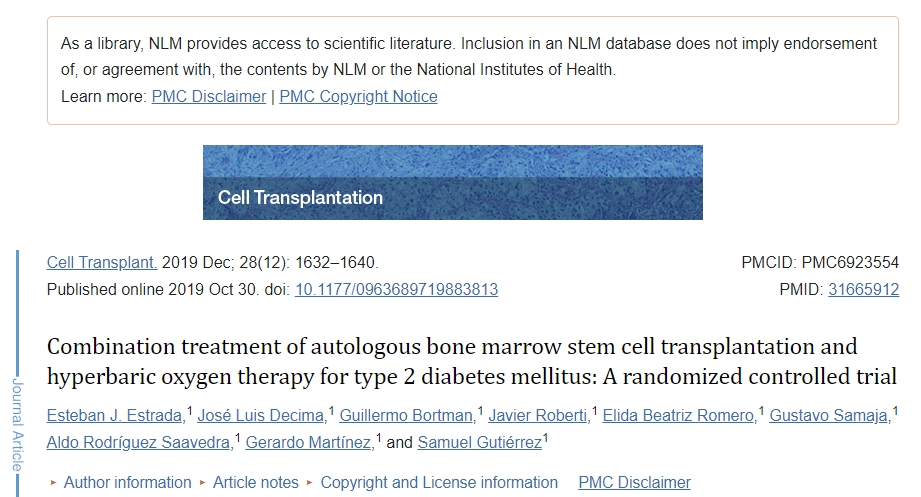Click PMC Disclaimer link below authors
921x497 pixels.
point(634,483)
